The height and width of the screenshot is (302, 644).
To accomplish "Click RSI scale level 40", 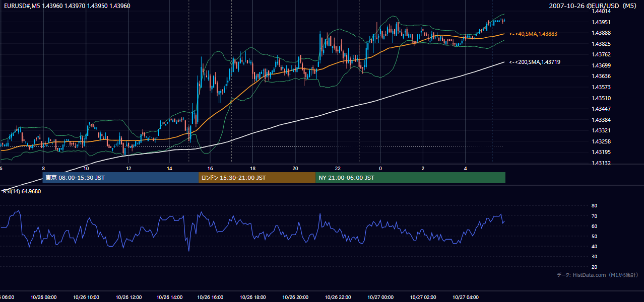I will pos(594,246).
